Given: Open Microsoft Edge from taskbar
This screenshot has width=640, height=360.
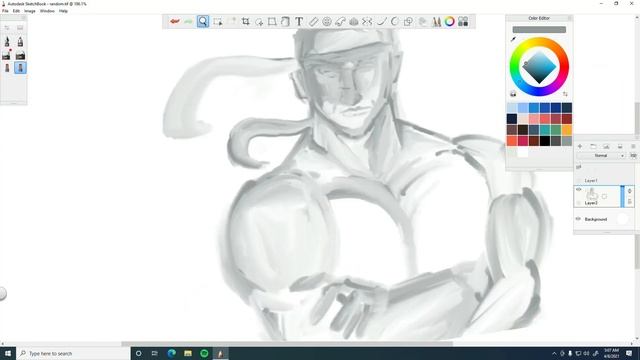Looking at the screenshot, I should tap(171, 353).
